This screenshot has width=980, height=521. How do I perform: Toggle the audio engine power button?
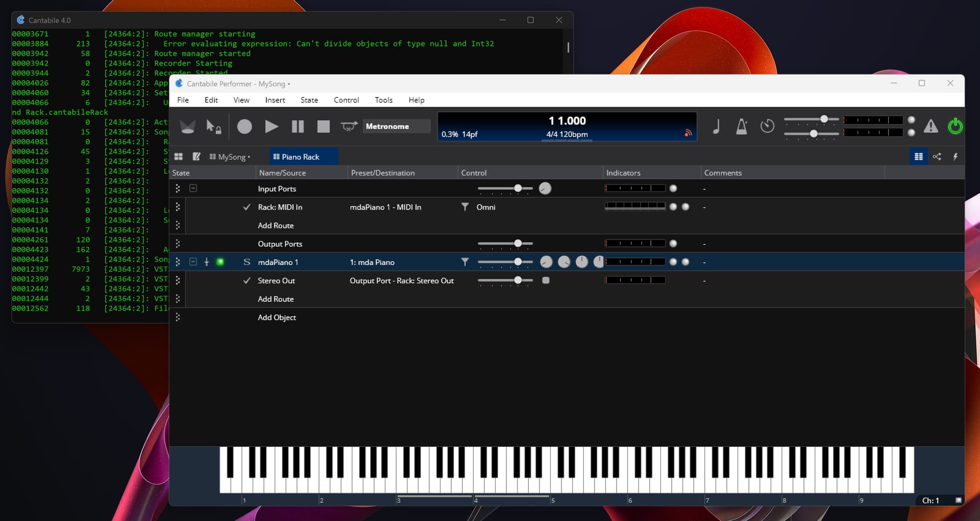point(954,126)
